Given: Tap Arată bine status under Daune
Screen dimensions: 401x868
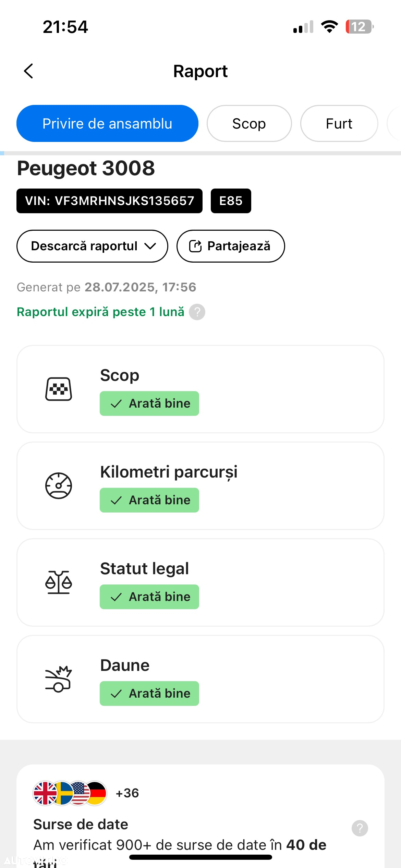Looking at the screenshot, I should [149, 694].
